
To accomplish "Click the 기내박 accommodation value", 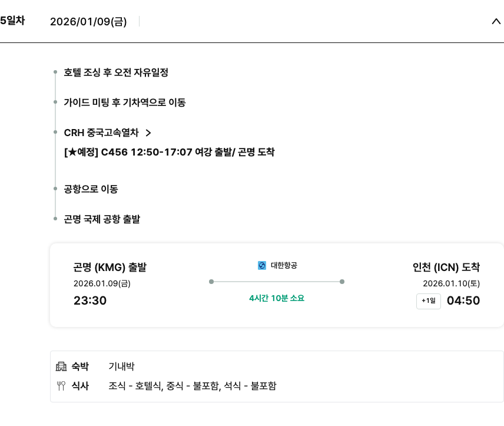I will [x=121, y=366].
